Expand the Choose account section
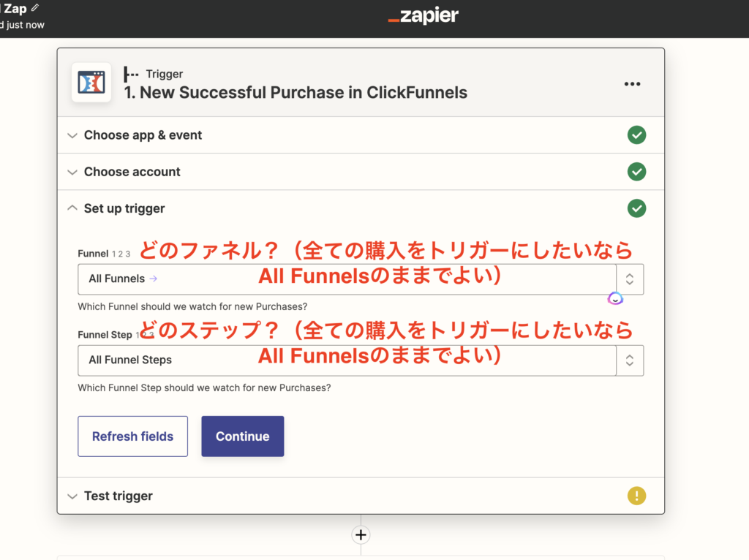The height and width of the screenshot is (560, 749). (x=361, y=172)
